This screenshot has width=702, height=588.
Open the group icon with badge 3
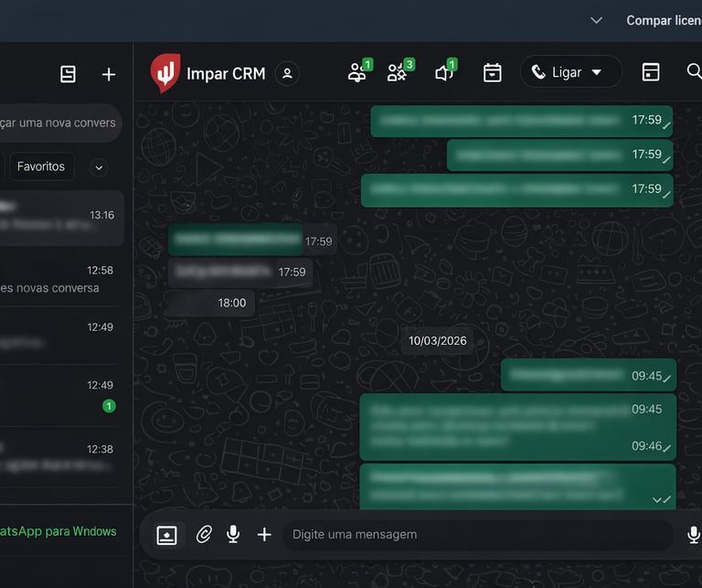pyautogui.click(x=400, y=70)
